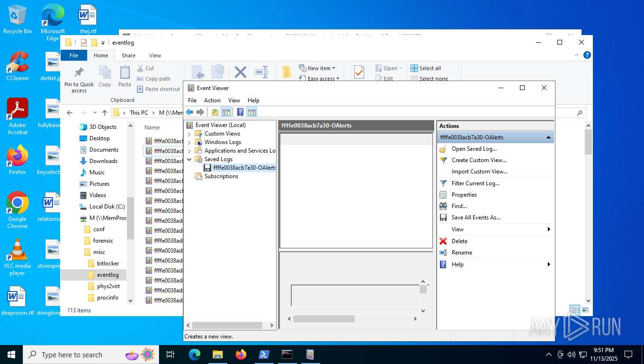
Task: Select Downloads in Explorer sidebar
Action: tap(103, 161)
